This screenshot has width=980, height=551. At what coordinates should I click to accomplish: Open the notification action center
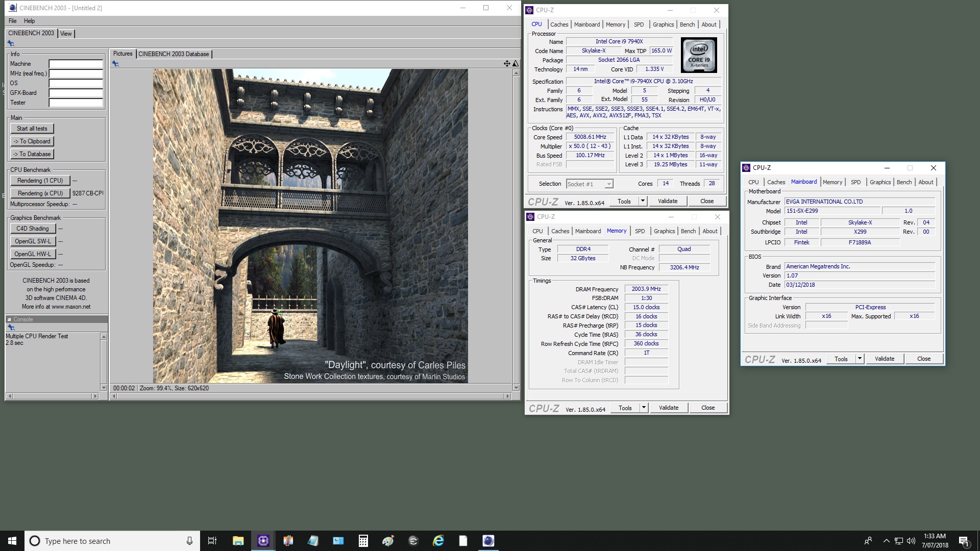pos(964,541)
